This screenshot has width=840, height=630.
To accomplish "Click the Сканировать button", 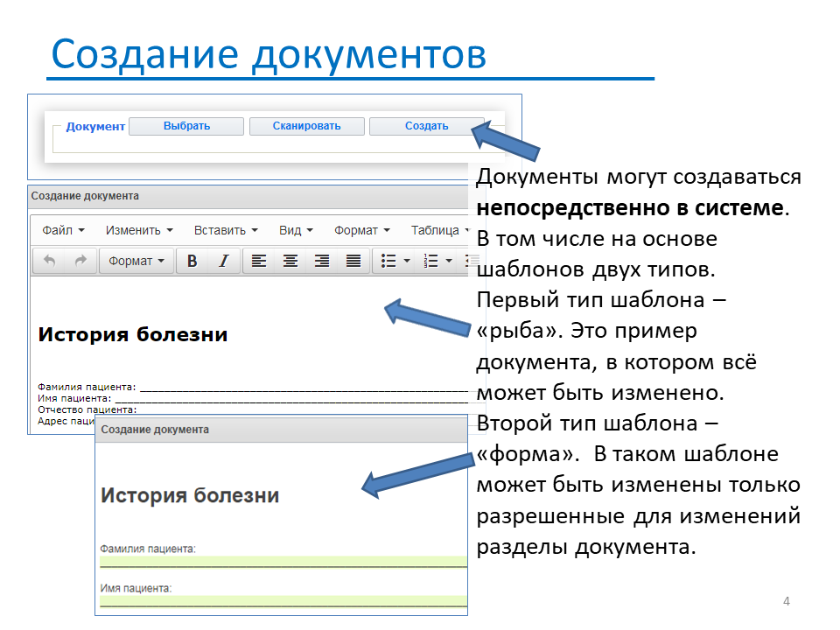I will (x=307, y=126).
